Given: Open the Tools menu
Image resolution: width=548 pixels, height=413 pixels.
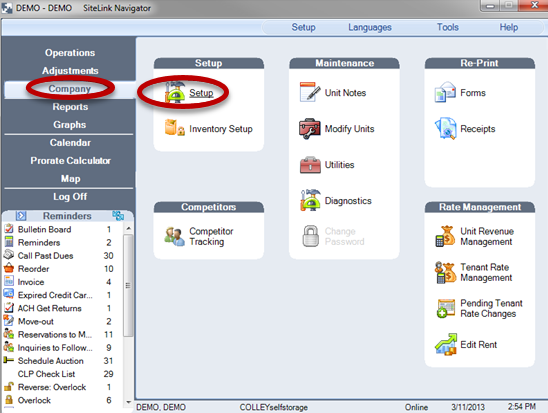Looking at the screenshot, I should click(447, 27).
